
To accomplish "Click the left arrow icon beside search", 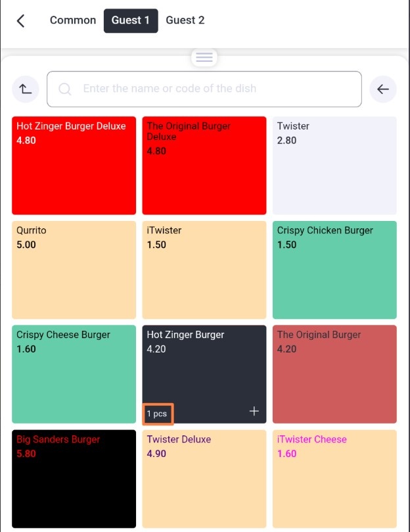I will 383,89.
